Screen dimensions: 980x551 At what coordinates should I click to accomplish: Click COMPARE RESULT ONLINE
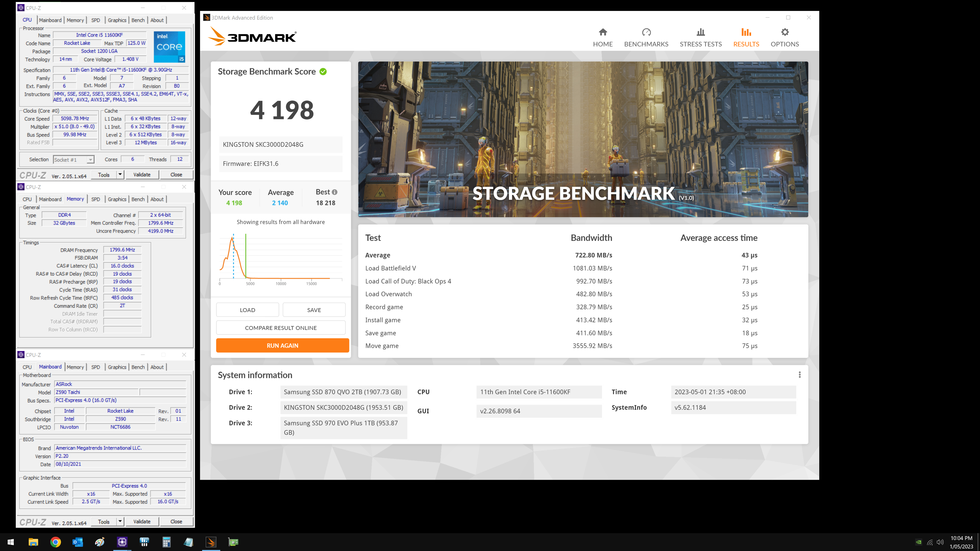tap(281, 328)
